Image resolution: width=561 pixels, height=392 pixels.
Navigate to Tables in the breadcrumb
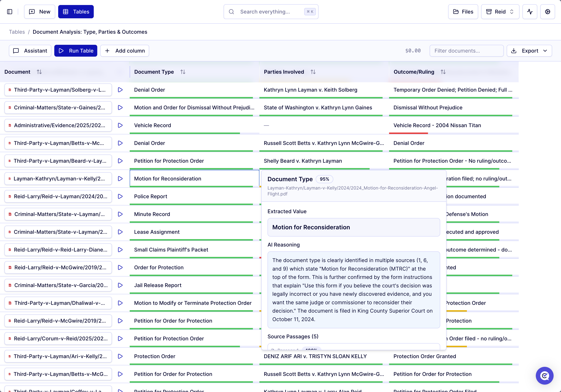coord(17,32)
